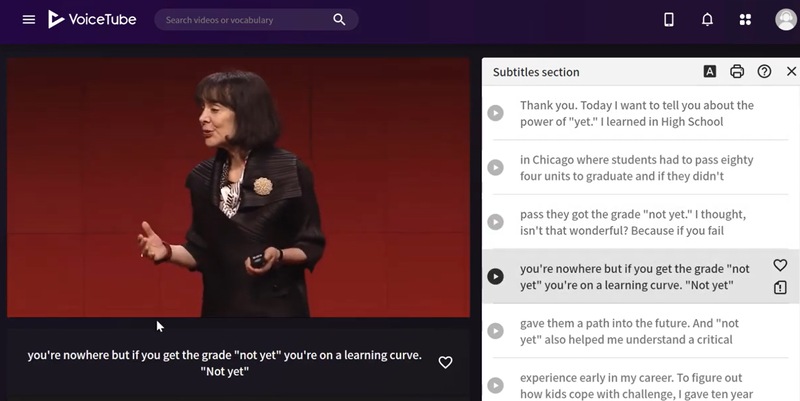800x401 pixels.
Task: Click the video player frame
Action: click(x=238, y=187)
